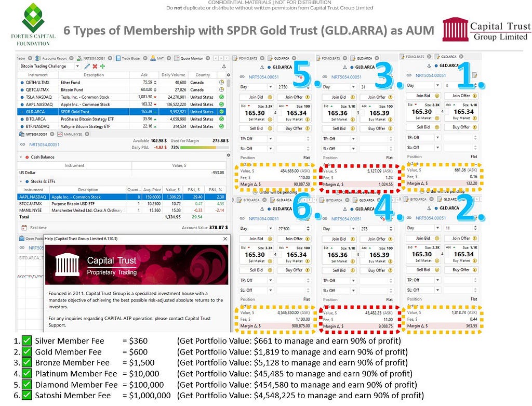532x406 pixels.
Task: Open Day duration dropdown in quantity 275 panel
Action: [x=353, y=228]
